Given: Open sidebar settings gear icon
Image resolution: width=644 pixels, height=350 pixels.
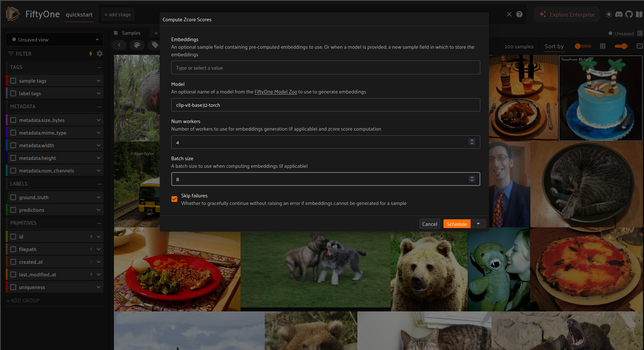Looking at the screenshot, I should [x=100, y=54].
